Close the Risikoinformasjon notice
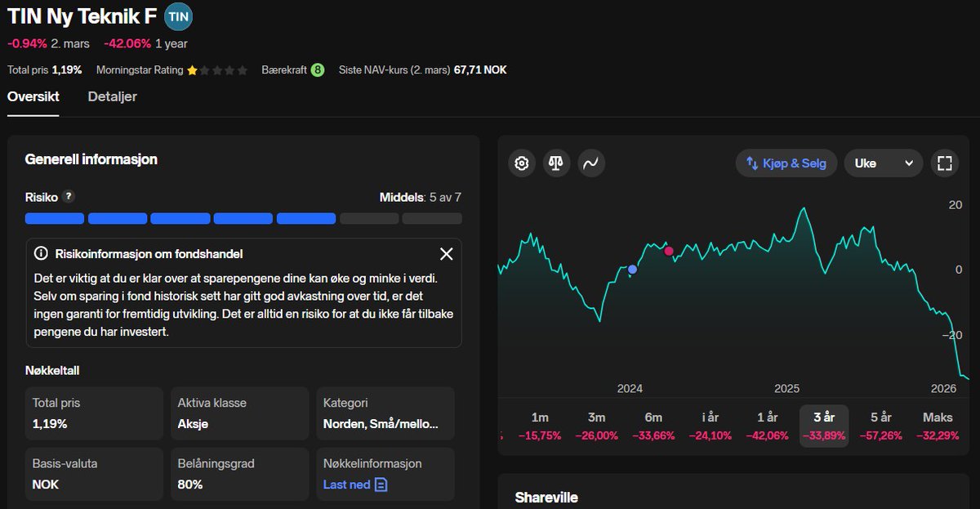 coord(446,254)
